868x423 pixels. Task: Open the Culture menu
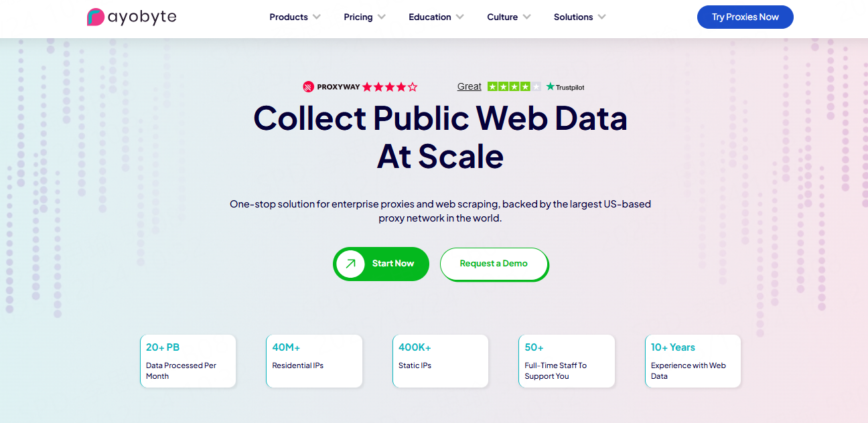pos(502,17)
